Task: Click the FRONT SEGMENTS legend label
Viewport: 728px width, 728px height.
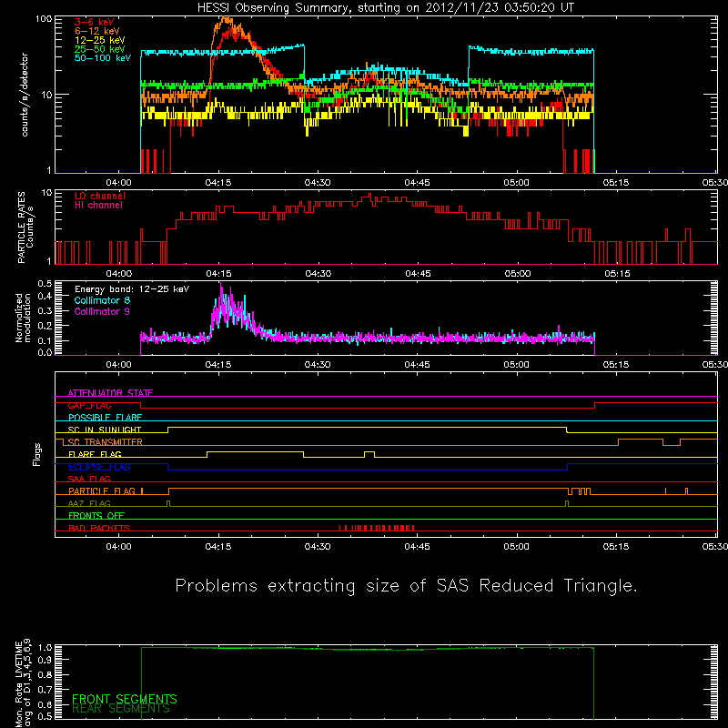Action: [125, 699]
